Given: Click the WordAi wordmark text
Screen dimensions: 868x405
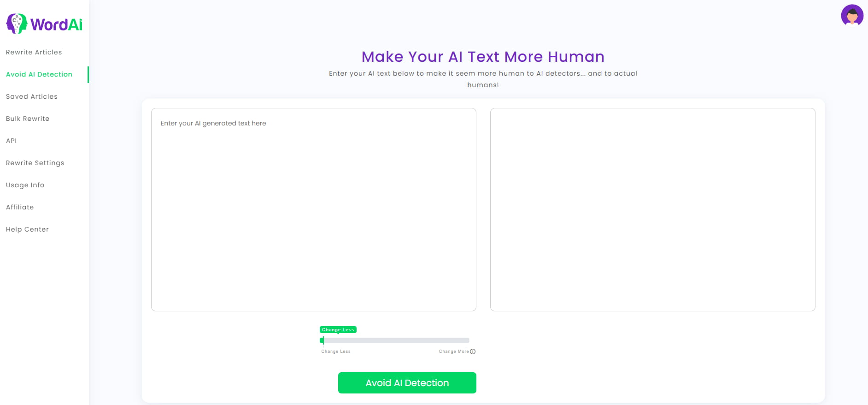Looking at the screenshot, I should (56, 24).
